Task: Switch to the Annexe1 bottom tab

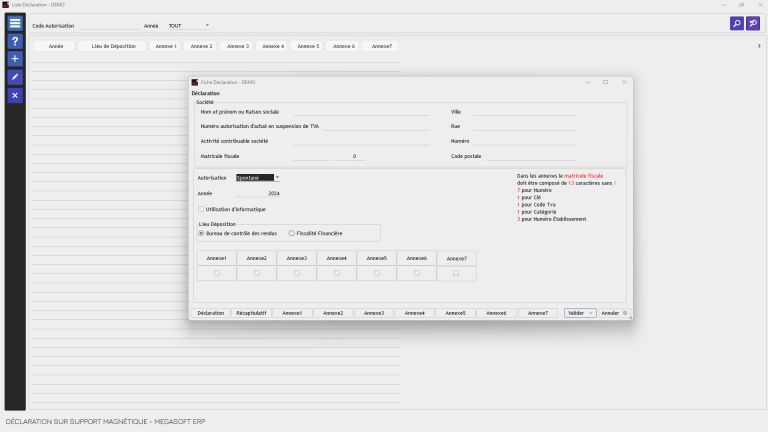Action: [x=292, y=313]
